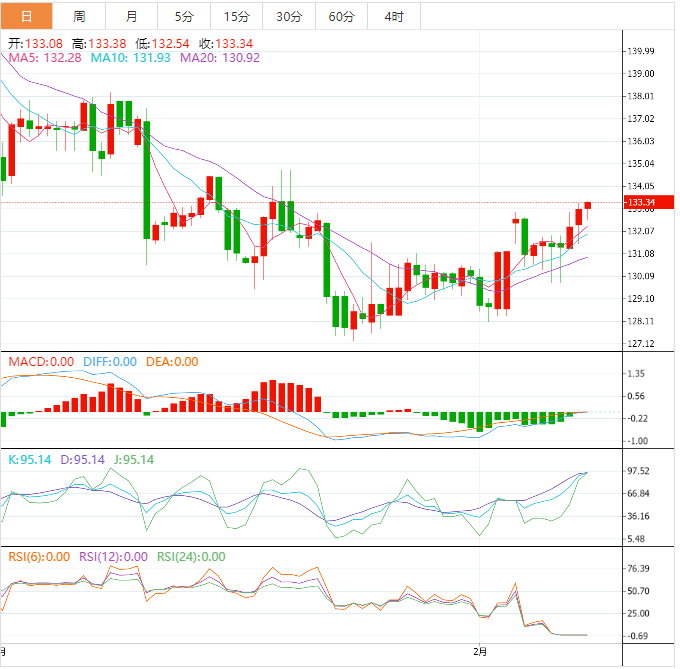Select the 日 daily timeframe tab

pyautogui.click(x=26, y=16)
